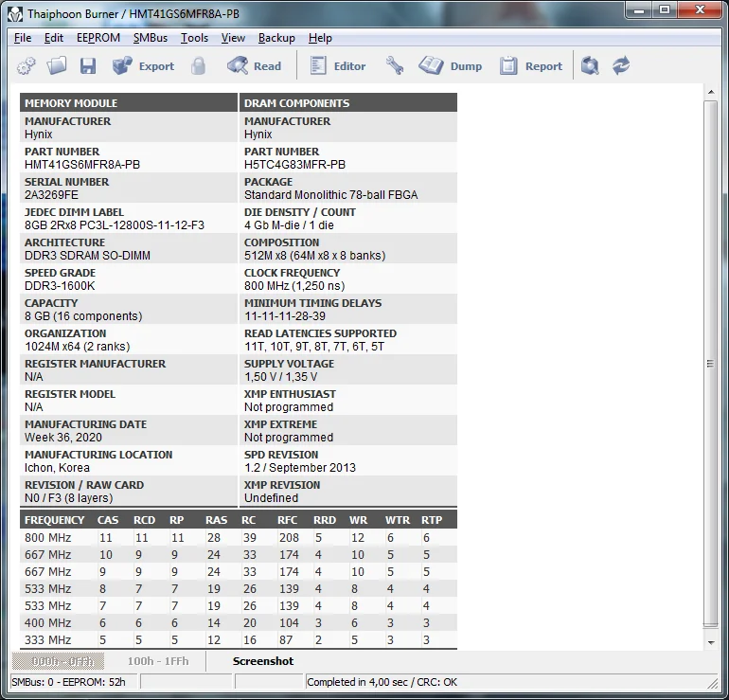729x700 pixels.
Task: Minimize the Thaiphoon Burner window
Action: [639, 9]
